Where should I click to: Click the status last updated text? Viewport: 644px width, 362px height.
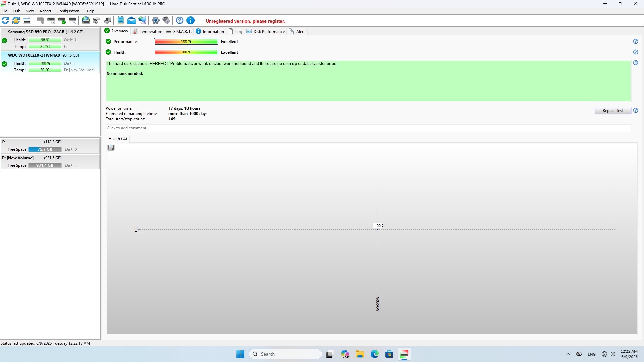[x=45, y=343]
